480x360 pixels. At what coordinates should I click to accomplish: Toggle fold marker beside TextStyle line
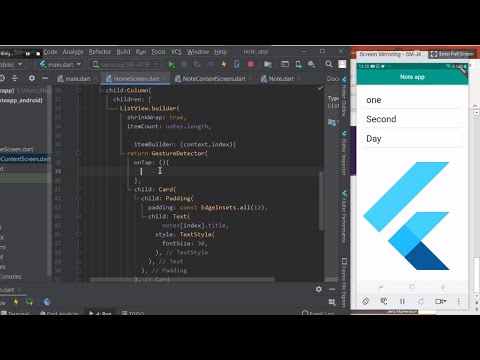coord(78,234)
